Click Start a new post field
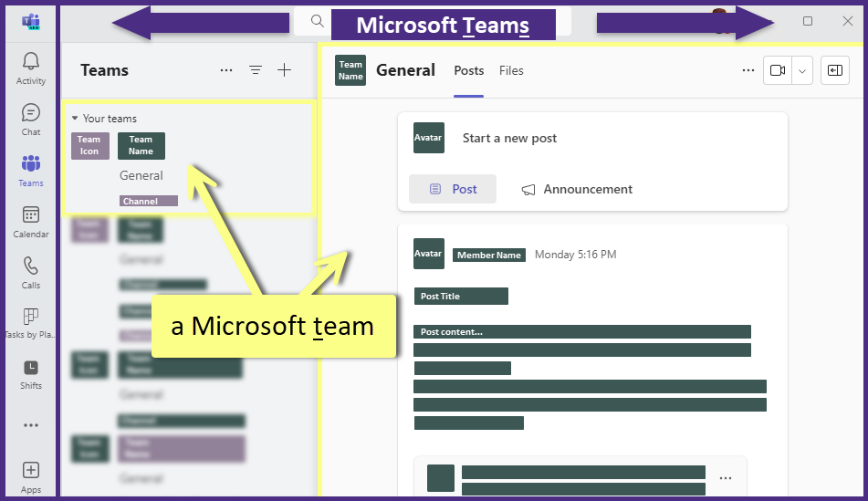The width and height of the screenshot is (868, 501). (x=509, y=139)
